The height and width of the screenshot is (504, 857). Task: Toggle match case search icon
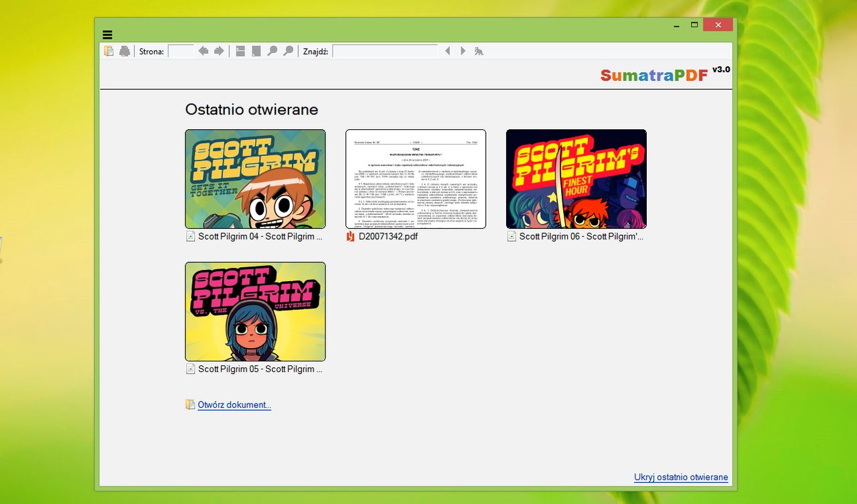tap(479, 51)
